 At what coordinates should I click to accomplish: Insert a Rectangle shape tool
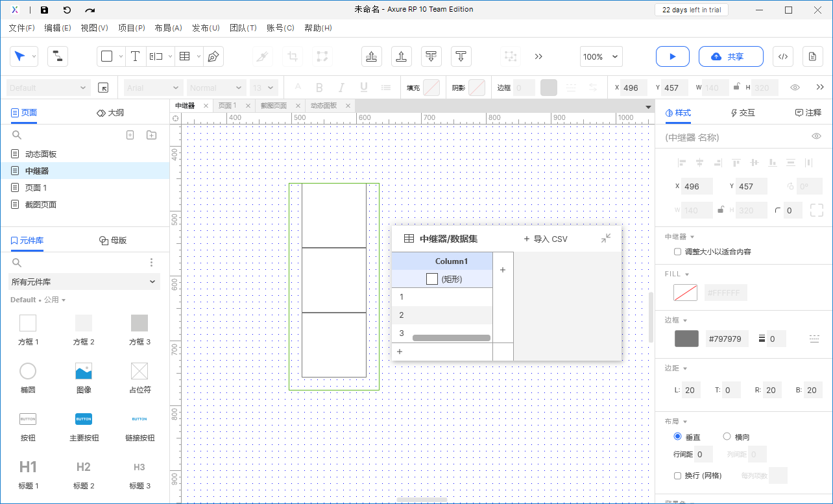[x=107, y=56]
